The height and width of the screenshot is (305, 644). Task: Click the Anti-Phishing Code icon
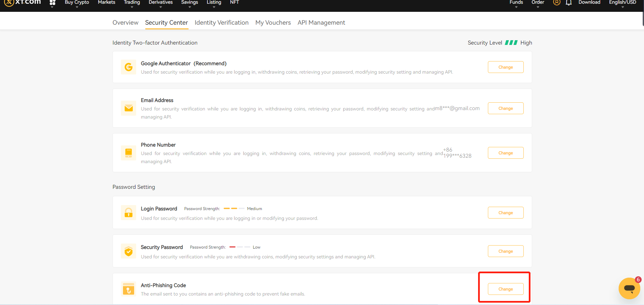click(128, 289)
